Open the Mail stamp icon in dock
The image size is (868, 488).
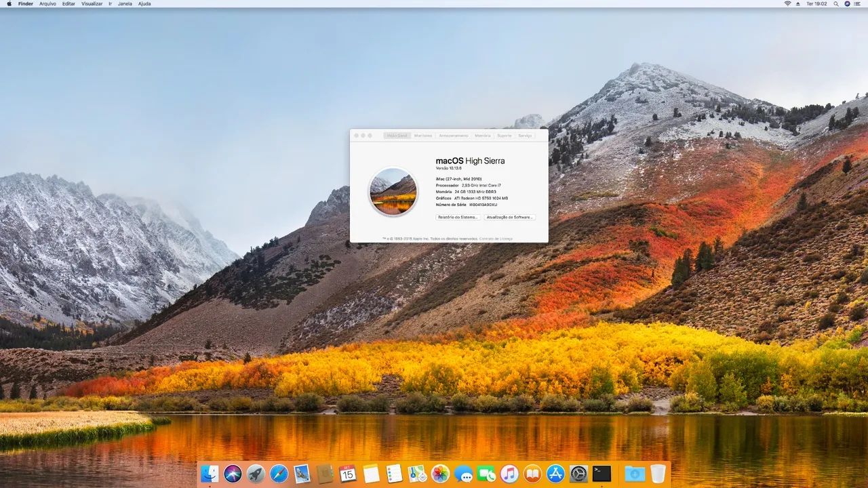[302, 474]
